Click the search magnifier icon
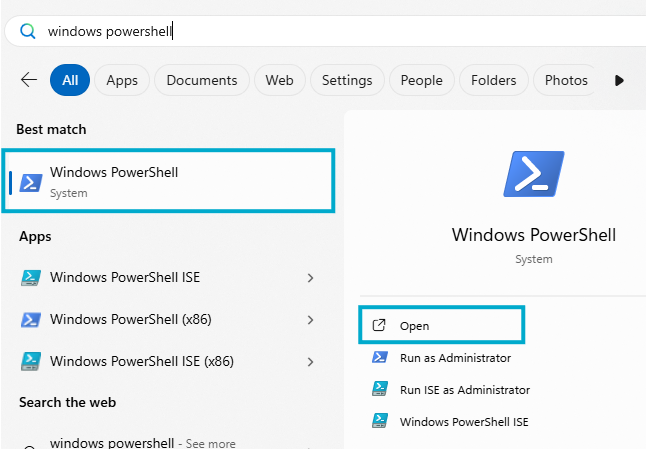 [28, 31]
